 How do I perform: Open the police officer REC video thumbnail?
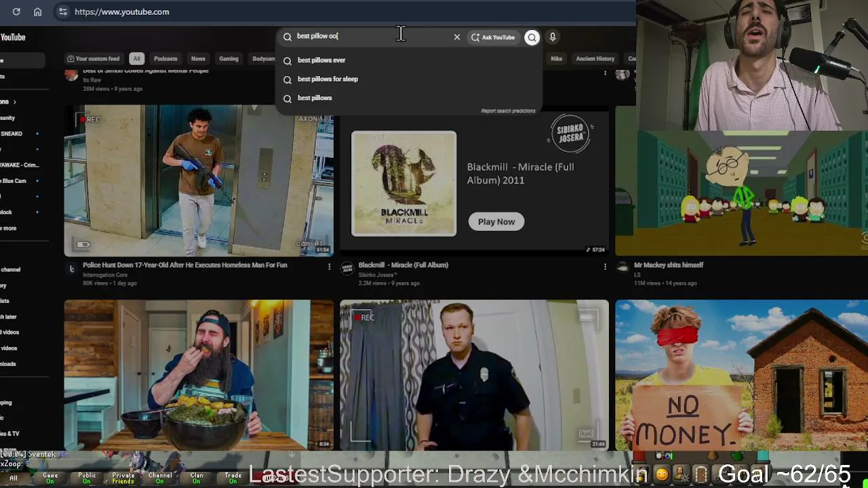point(474,375)
